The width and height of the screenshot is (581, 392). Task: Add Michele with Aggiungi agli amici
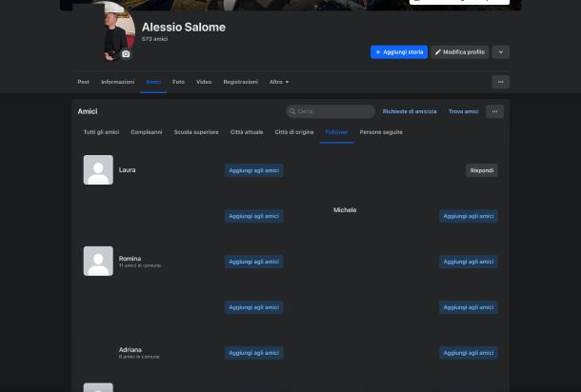[469, 216]
